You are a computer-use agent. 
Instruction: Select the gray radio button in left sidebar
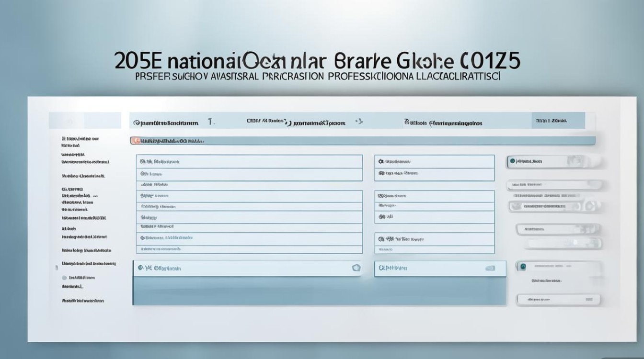[64, 277]
